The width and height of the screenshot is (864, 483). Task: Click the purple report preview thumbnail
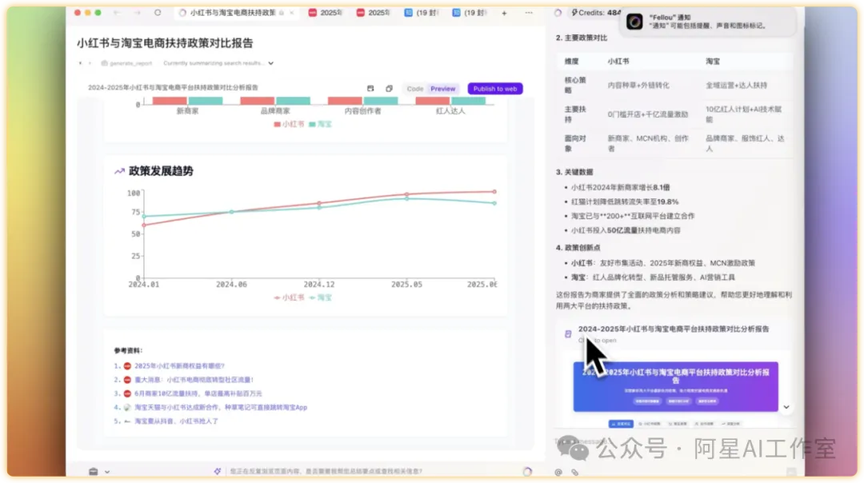(x=676, y=387)
